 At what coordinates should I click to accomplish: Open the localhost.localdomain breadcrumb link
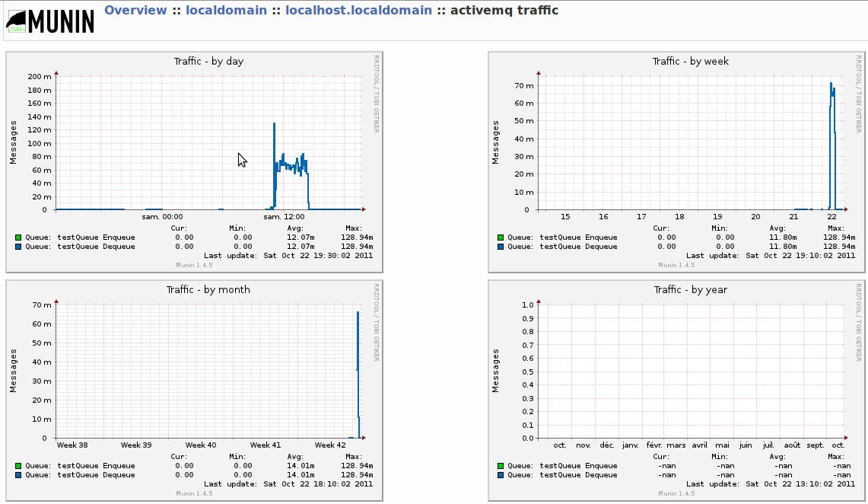click(358, 11)
